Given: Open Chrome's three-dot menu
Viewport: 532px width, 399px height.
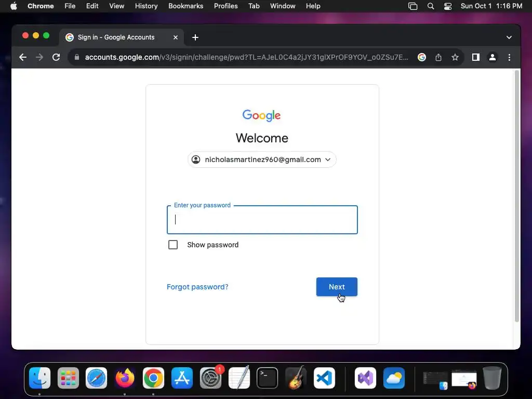Looking at the screenshot, I should [x=509, y=57].
